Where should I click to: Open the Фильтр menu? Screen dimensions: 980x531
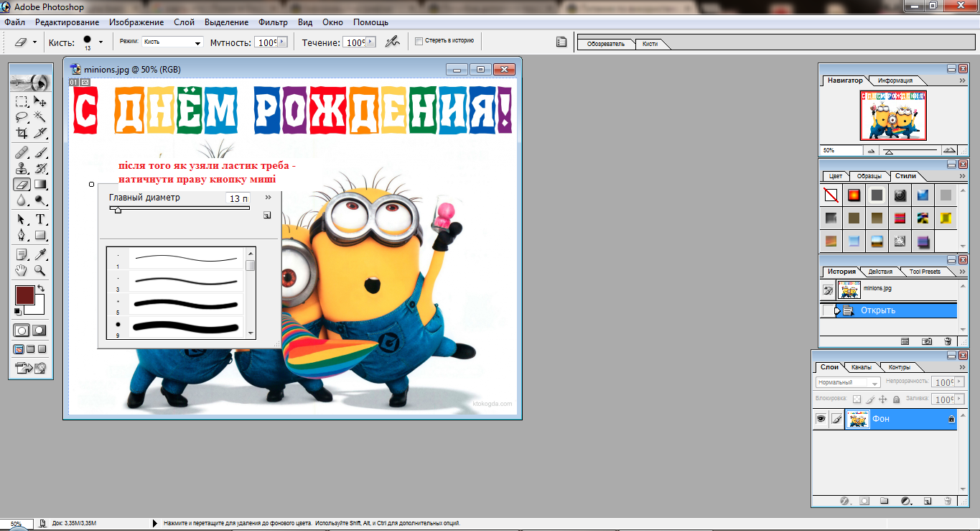tap(272, 22)
